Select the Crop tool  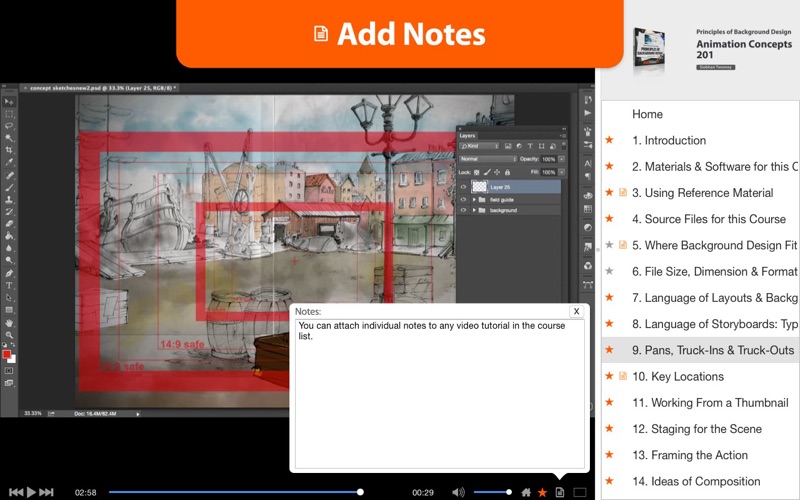point(9,150)
